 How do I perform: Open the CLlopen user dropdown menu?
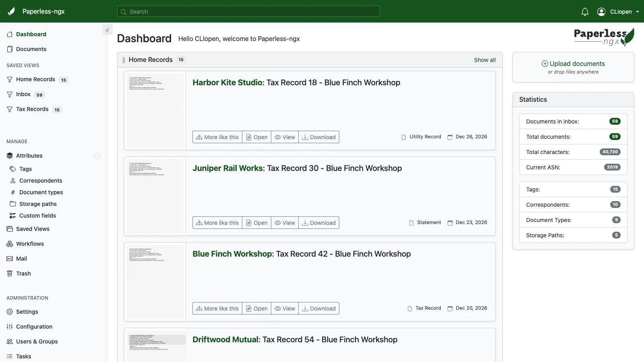click(618, 12)
